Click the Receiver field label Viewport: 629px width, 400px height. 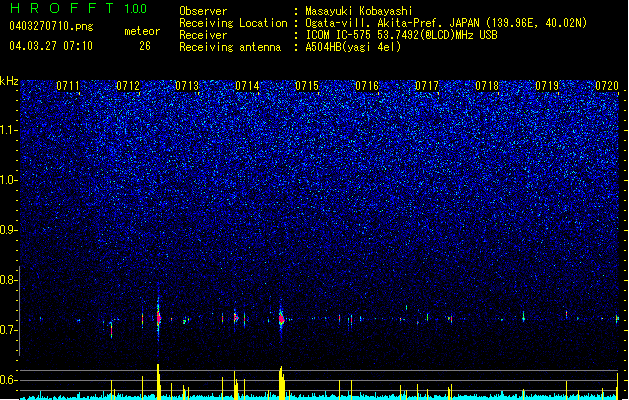(x=203, y=35)
